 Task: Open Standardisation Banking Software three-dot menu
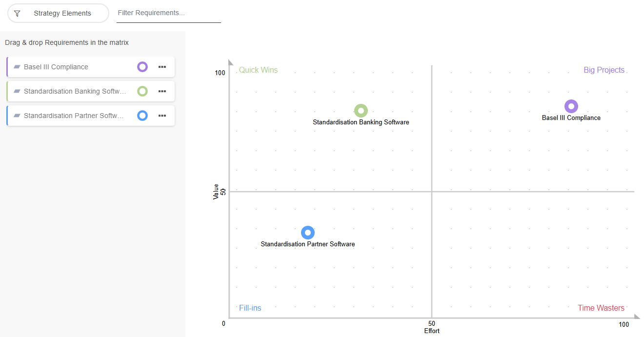point(162,91)
